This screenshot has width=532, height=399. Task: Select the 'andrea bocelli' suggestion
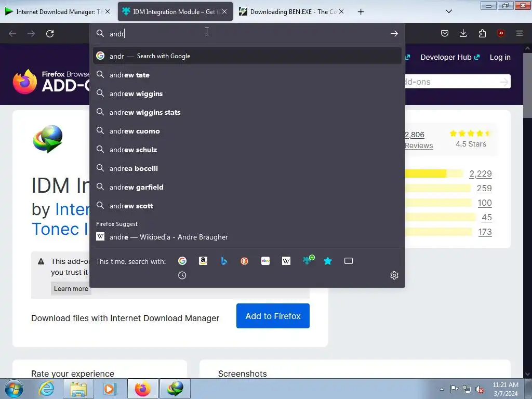coord(247,168)
